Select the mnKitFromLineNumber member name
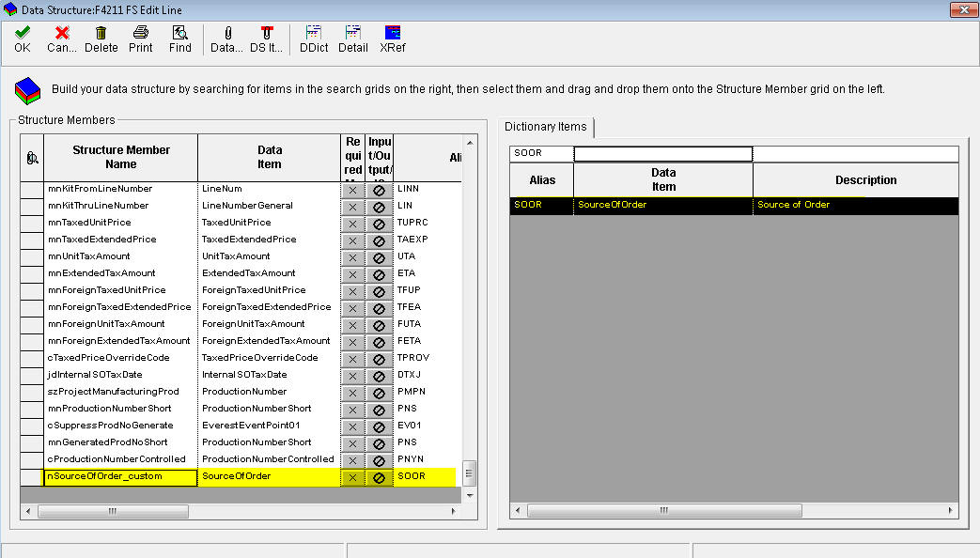Screen dimensions: 980x558 click(120, 189)
